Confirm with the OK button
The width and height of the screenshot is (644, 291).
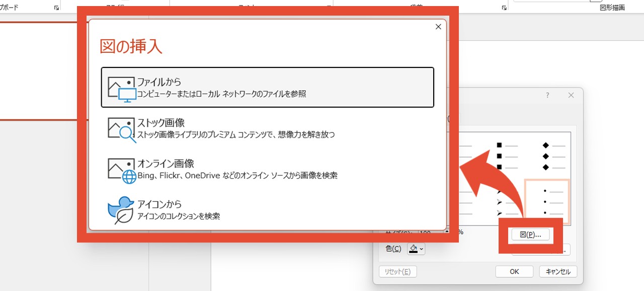514,271
